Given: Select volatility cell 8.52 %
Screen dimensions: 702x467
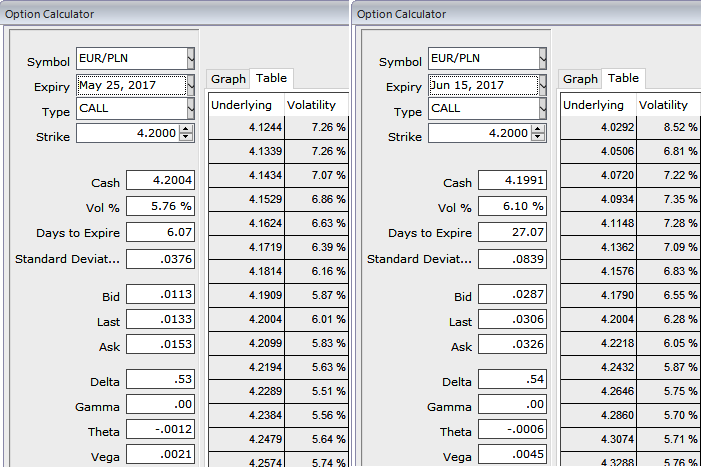Looking at the screenshot, I should point(668,127).
